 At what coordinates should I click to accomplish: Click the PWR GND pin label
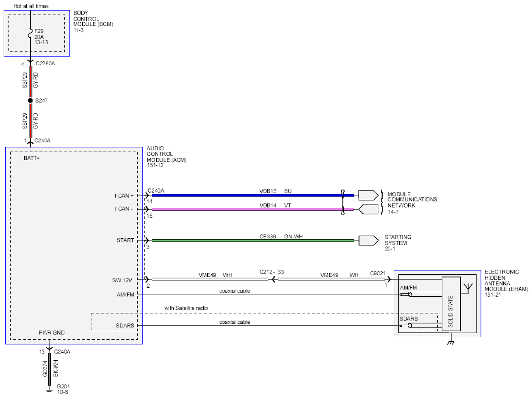coord(52,333)
